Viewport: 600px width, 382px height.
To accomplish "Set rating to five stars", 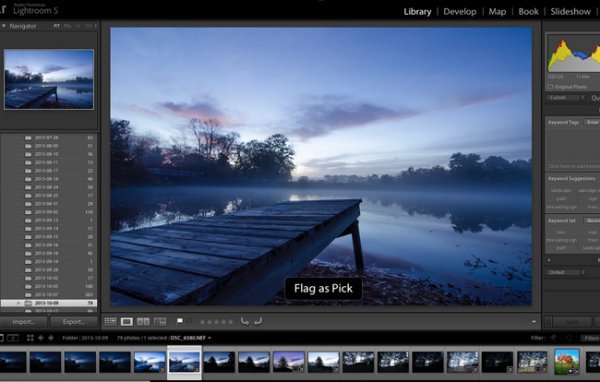I will (x=230, y=322).
